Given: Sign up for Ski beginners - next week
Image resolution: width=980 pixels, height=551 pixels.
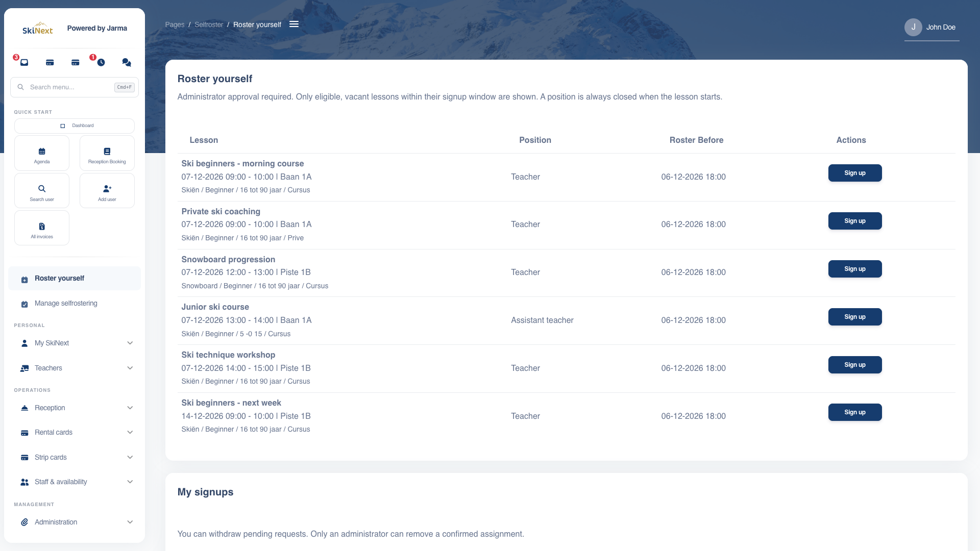Looking at the screenshot, I should click(855, 412).
